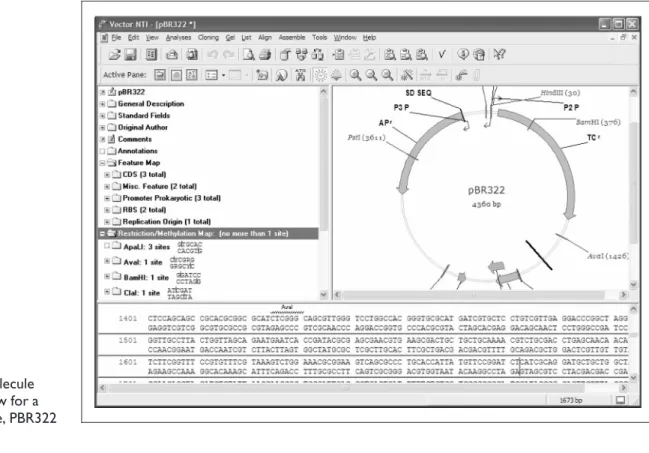
Task: Open the File menu
Action: coord(116,38)
